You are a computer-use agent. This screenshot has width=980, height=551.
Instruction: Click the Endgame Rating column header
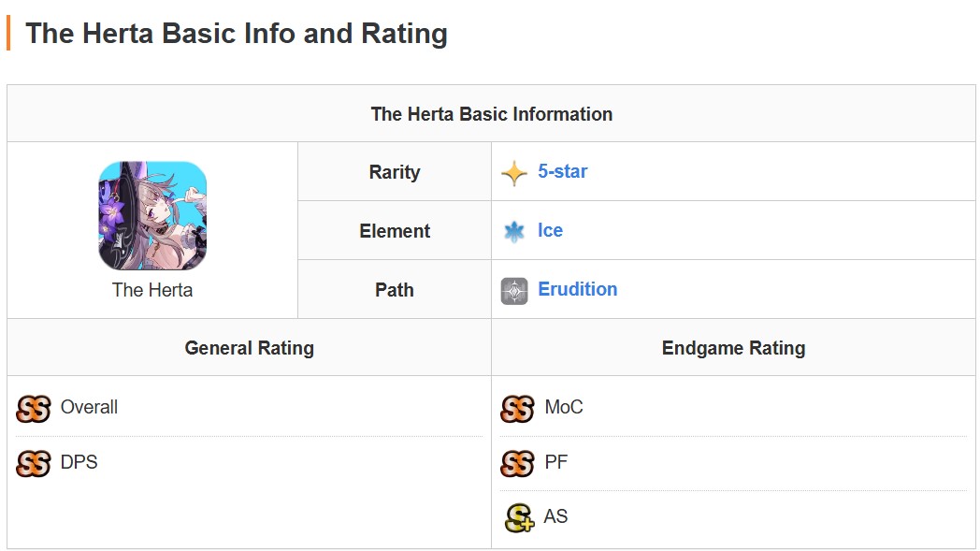click(734, 348)
